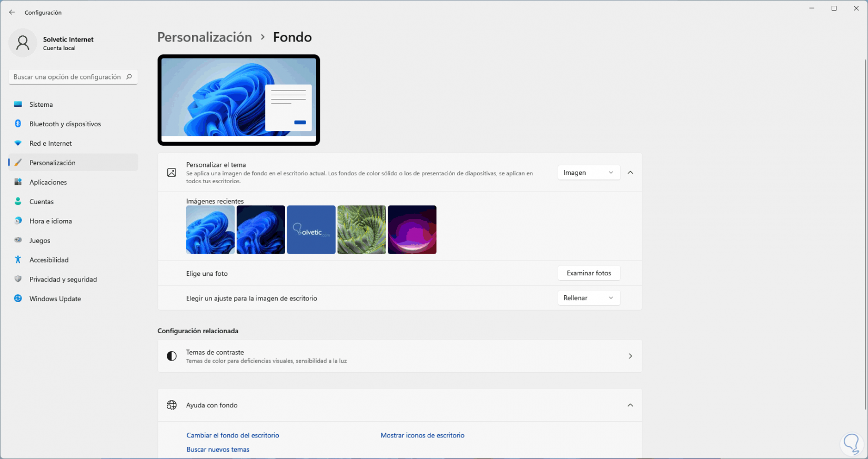Collapse the Ayuda con fondo section

(630, 405)
